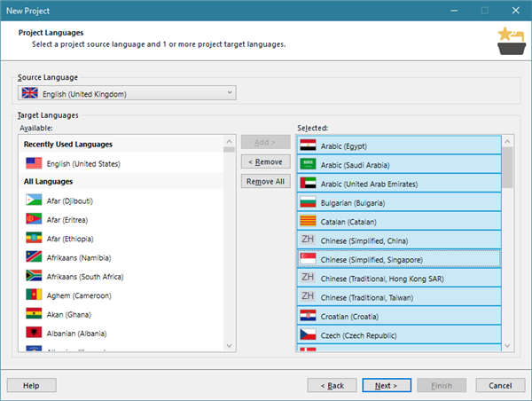This screenshot has width=532, height=401.
Task: Click the United States flag in Recently Used
Action: tap(34, 163)
